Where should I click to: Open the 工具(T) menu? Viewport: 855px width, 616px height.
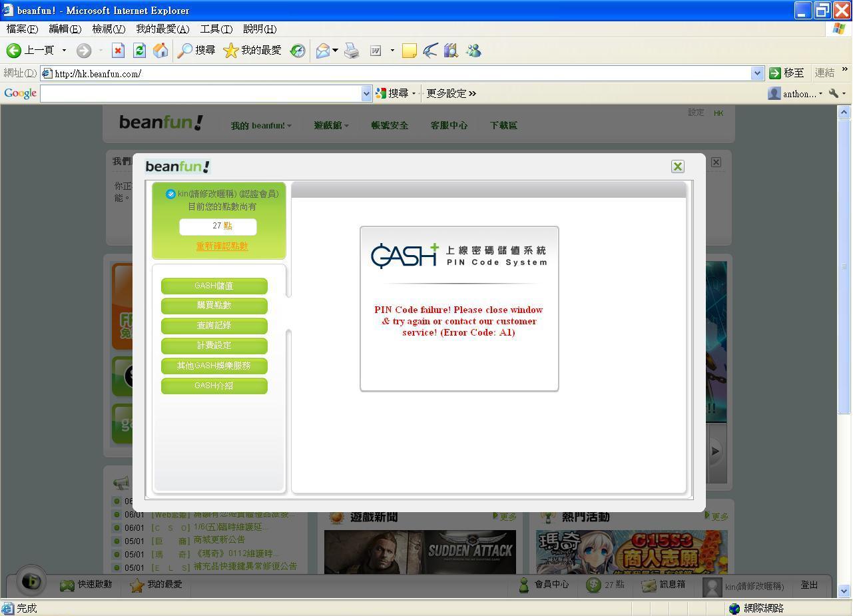pos(216,29)
